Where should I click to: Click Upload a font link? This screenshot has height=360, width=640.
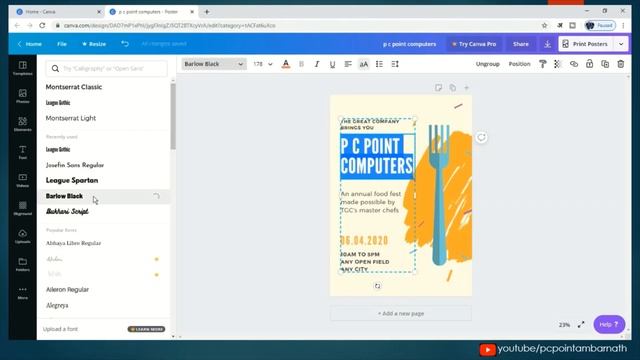(x=60, y=329)
